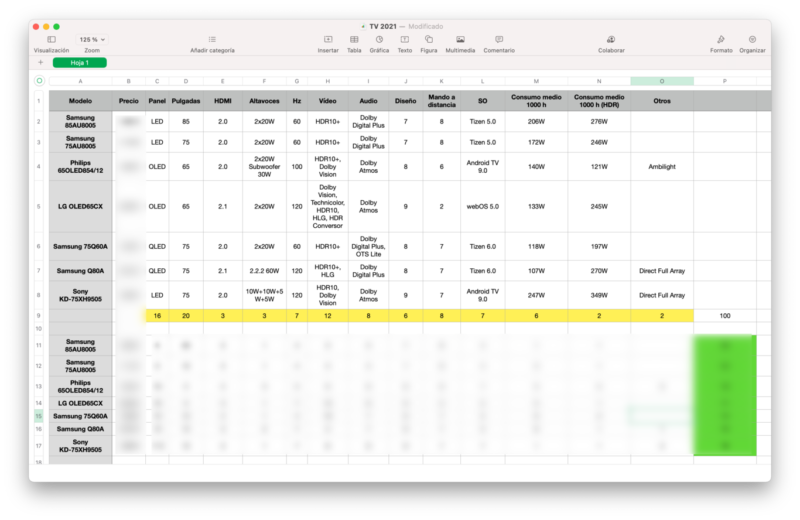Image resolution: width=800 pixels, height=520 pixels.
Task: Select the Hoja 1 sheet tab
Action: (79, 62)
